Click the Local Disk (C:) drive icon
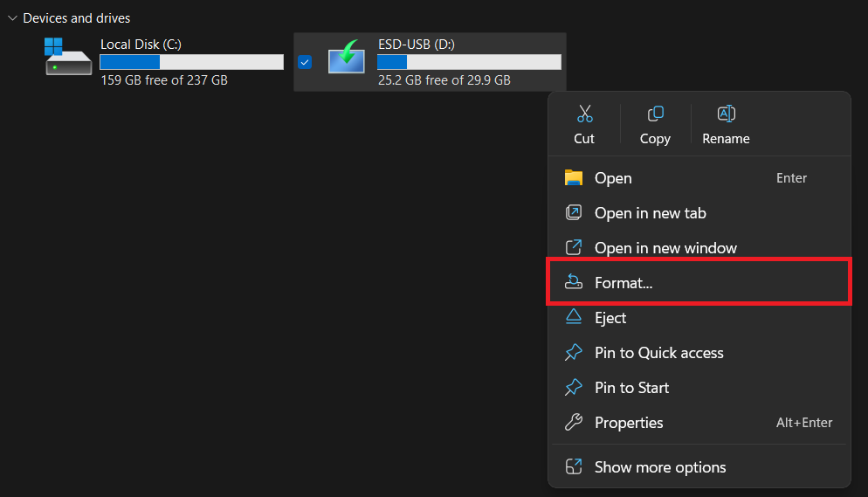The height and width of the screenshot is (497, 868). [68, 59]
